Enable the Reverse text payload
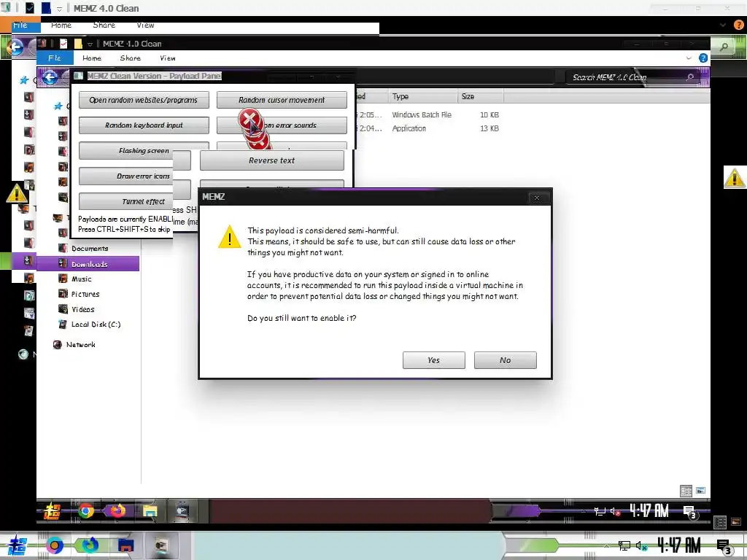Image resolution: width=747 pixels, height=560 pixels. tap(271, 160)
